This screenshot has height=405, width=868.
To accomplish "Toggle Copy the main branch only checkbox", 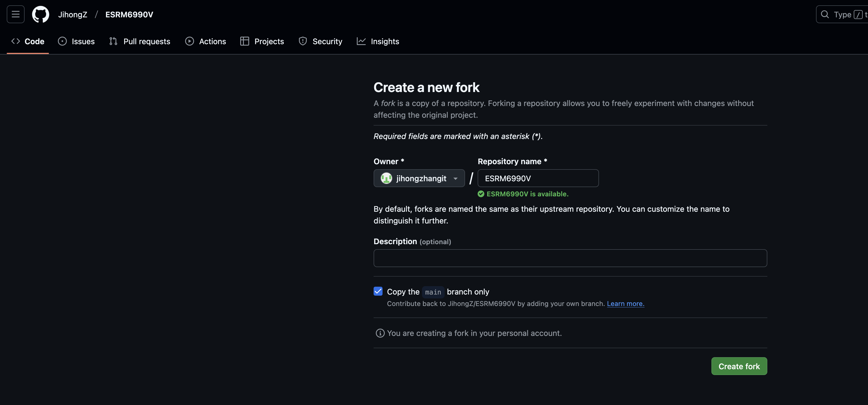I will point(378,291).
